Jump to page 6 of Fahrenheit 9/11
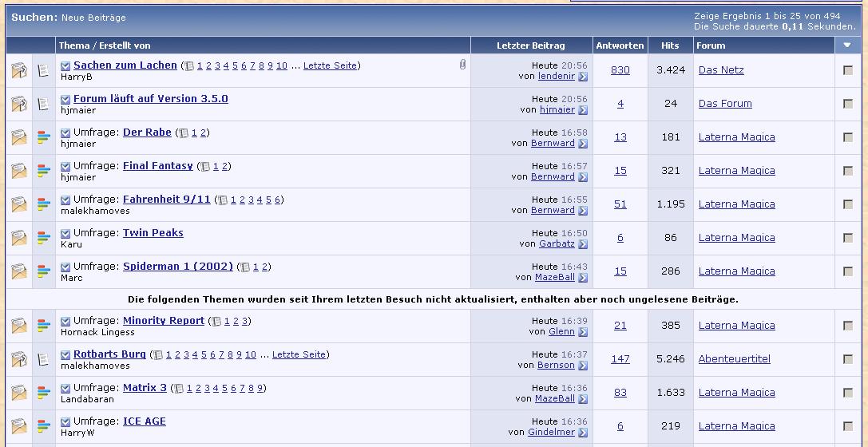The height and width of the screenshot is (447, 868). [278, 200]
